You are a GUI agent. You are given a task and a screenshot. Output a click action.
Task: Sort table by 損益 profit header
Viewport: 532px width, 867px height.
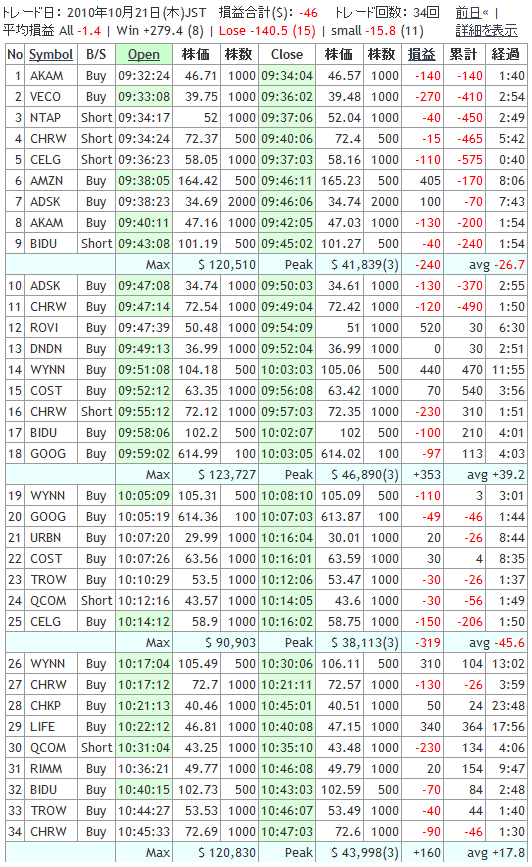pyautogui.click(x=421, y=54)
